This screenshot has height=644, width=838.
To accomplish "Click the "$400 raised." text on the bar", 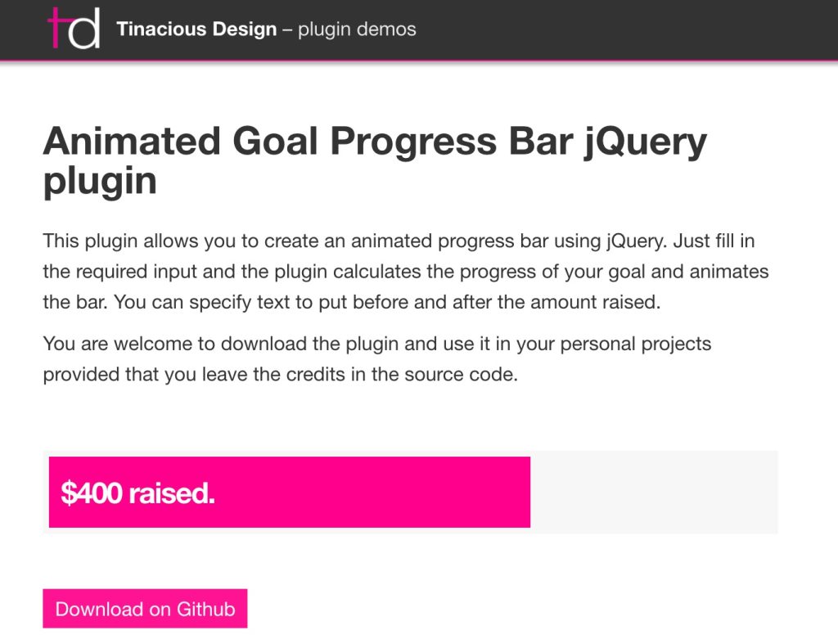I will [x=136, y=493].
